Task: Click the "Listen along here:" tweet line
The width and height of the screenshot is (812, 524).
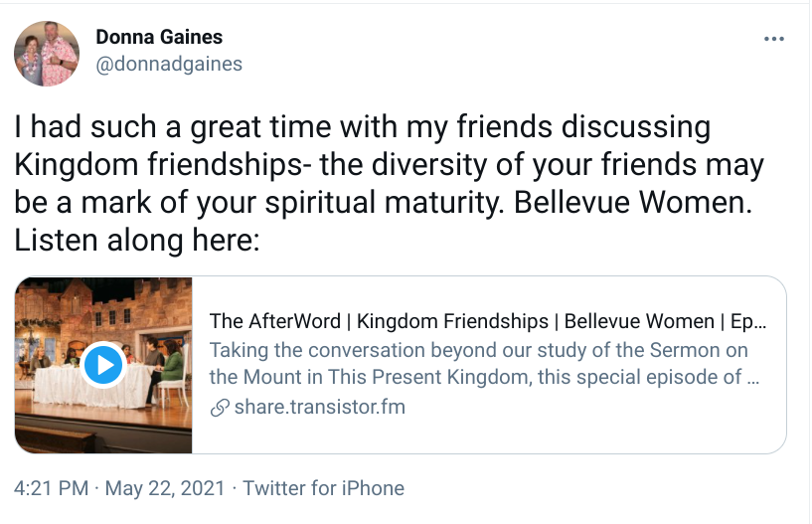Action: tap(137, 241)
